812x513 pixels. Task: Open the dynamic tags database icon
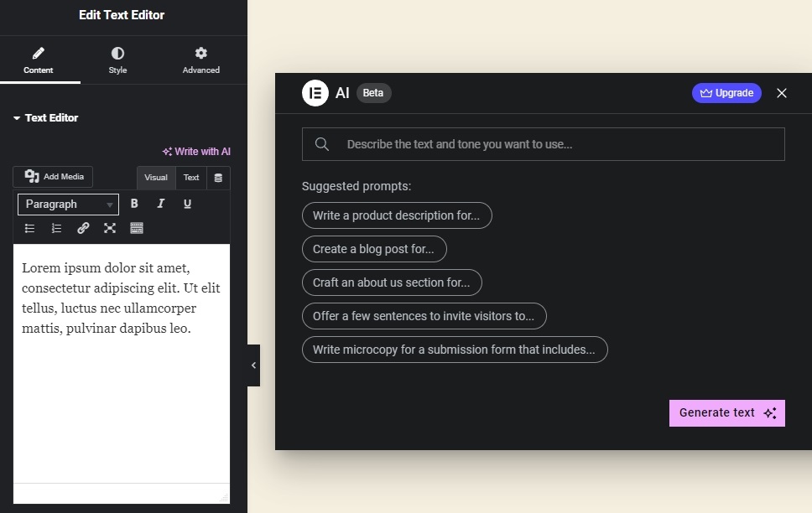pyautogui.click(x=219, y=178)
